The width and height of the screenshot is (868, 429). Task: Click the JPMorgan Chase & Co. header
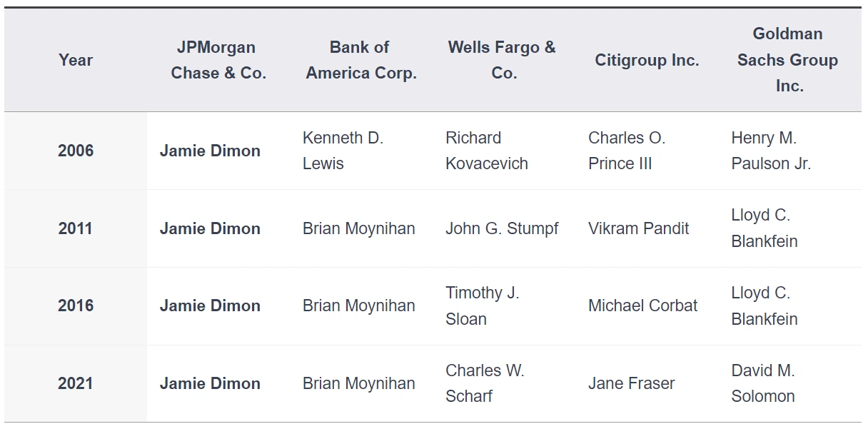coord(218,60)
